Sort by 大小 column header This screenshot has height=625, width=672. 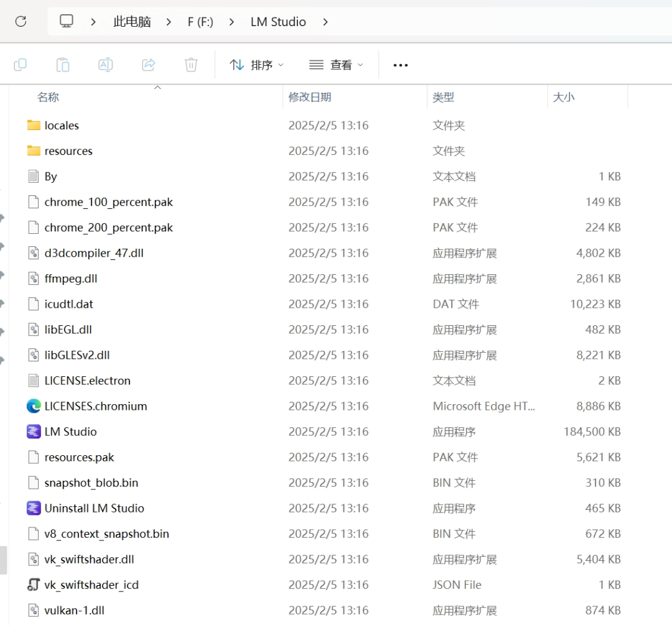[564, 97]
